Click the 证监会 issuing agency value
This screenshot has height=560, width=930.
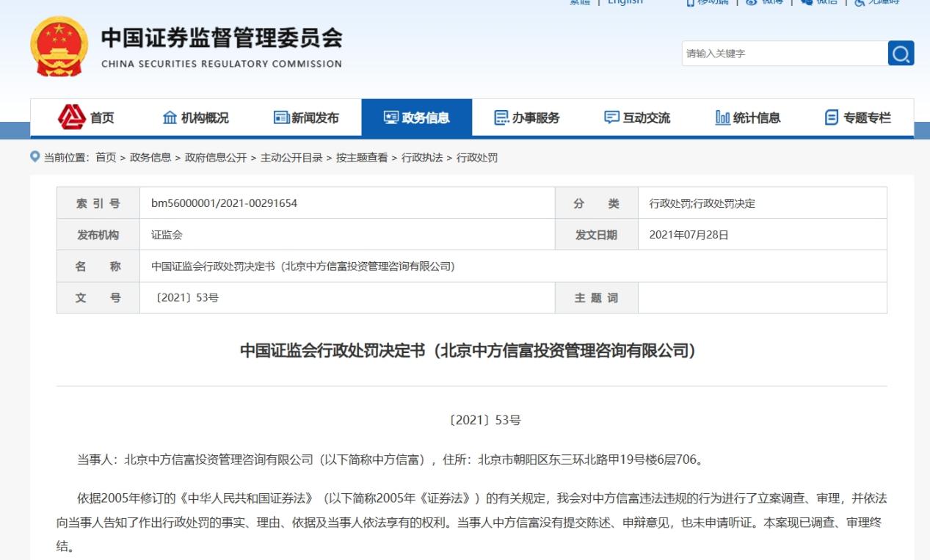coord(167,235)
